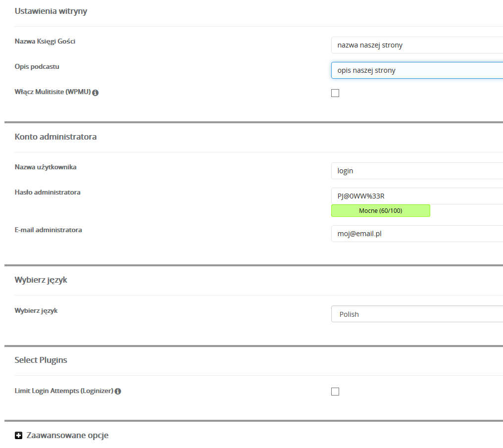Click the plus icon before Zaawansowane opcje
503x448 pixels.
point(19,436)
